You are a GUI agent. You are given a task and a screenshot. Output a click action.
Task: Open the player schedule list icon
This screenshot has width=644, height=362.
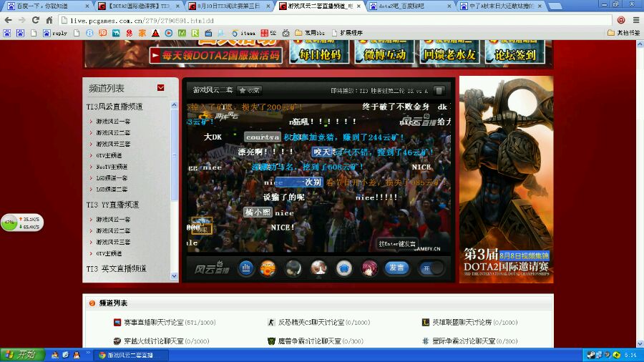pyautogui.click(x=439, y=91)
